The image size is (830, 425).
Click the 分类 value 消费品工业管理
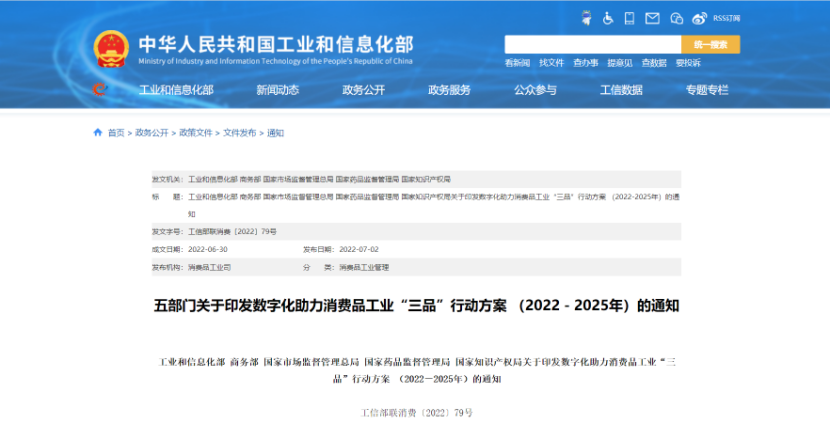coord(364,267)
